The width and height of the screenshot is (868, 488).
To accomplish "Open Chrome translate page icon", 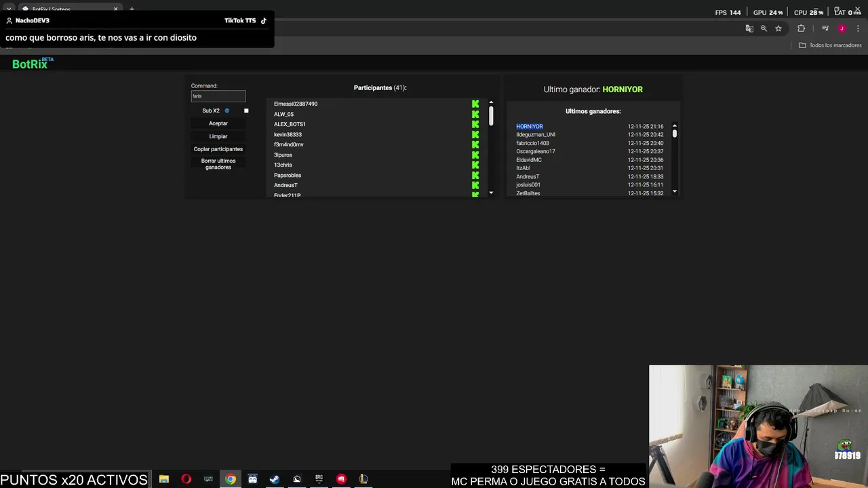I will click(x=749, y=28).
